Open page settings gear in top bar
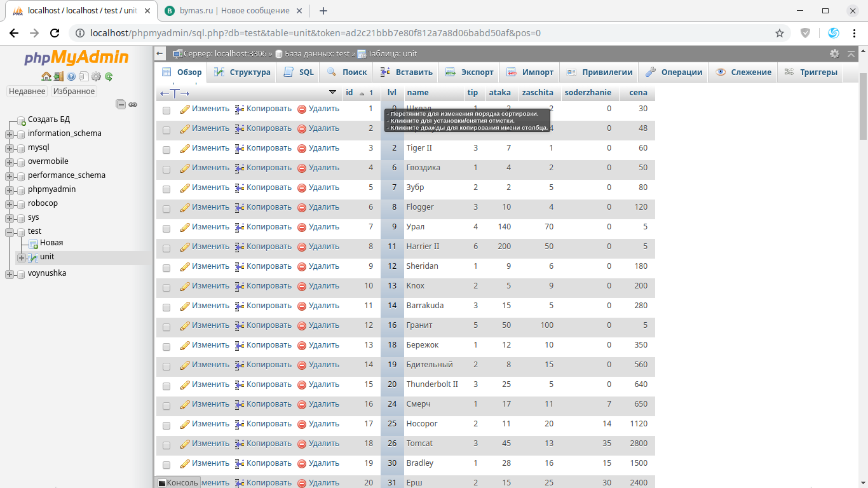 pos(834,54)
